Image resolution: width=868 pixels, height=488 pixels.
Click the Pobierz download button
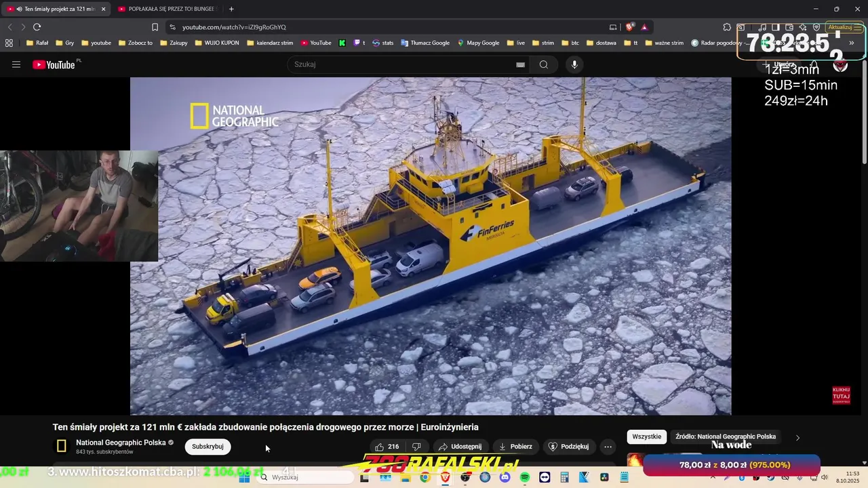515,447
